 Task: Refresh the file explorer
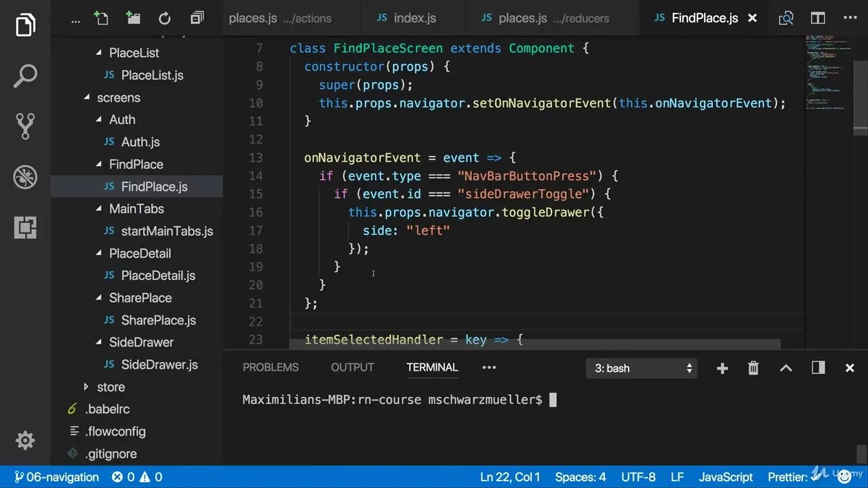coord(165,18)
